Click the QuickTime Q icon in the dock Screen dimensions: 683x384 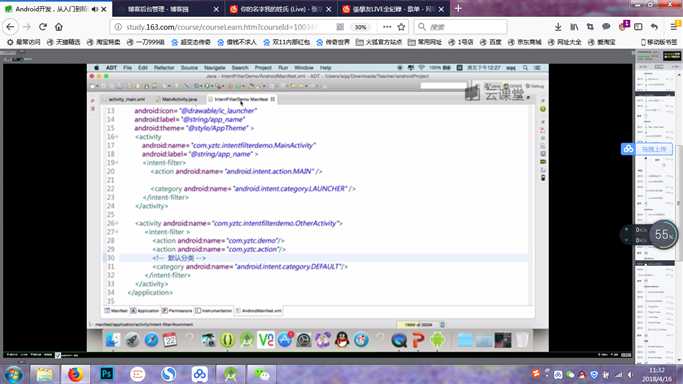tap(399, 340)
